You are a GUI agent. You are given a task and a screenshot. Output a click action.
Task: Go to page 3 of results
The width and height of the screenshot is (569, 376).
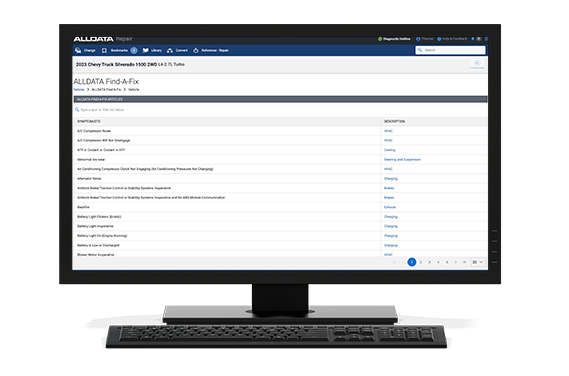tap(429, 262)
